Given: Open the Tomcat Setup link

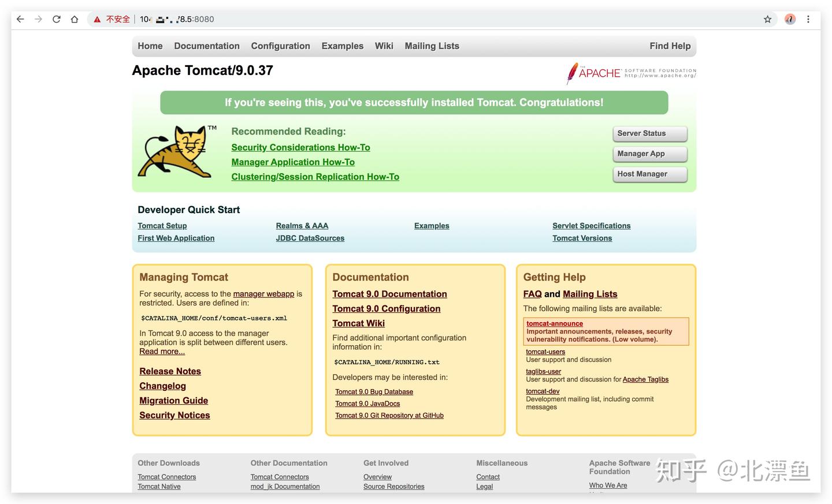Looking at the screenshot, I should tap(162, 226).
